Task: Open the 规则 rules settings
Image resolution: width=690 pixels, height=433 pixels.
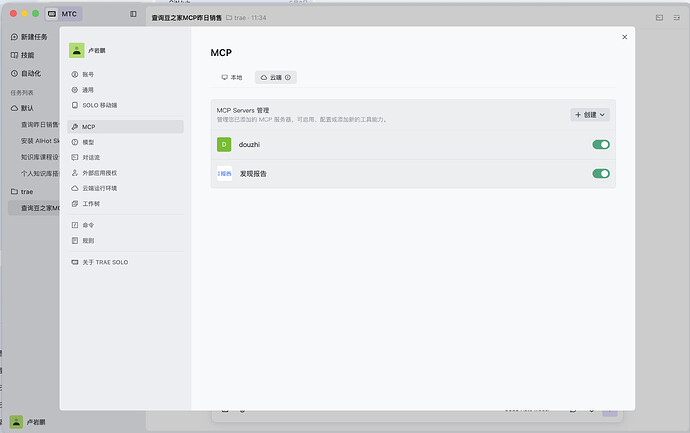Action: [125, 241]
